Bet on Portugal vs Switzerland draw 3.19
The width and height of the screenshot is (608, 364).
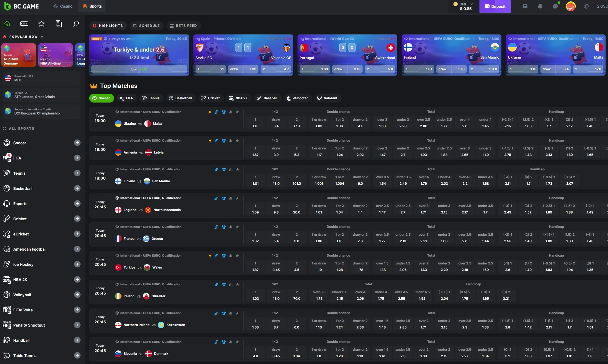(x=347, y=69)
